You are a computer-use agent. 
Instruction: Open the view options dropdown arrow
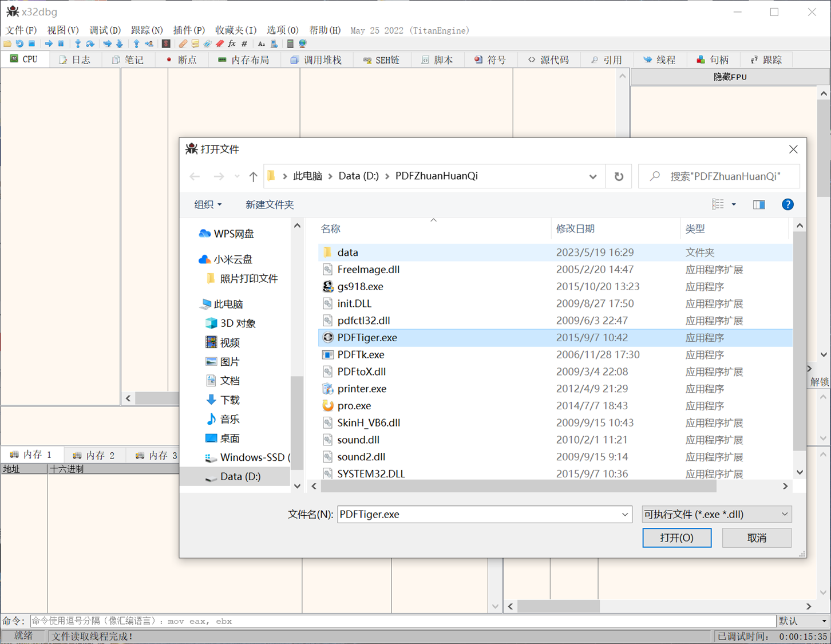coord(734,204)
